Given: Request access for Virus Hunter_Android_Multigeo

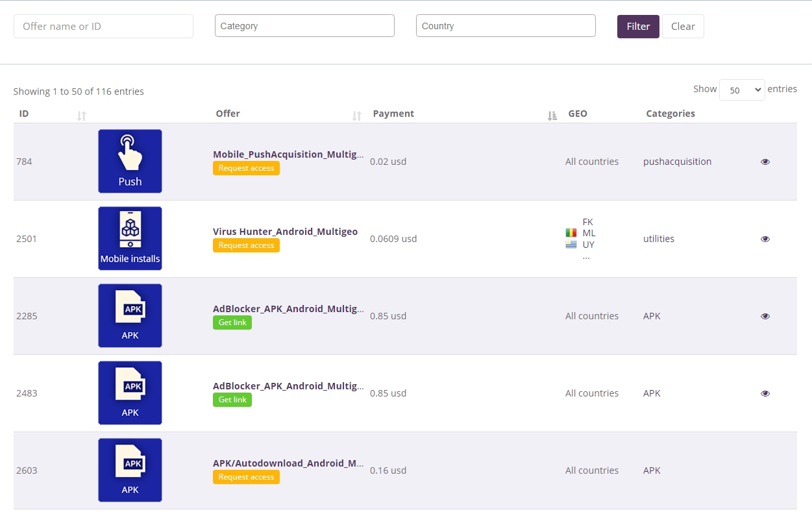Looking at the screenshot, I should click(x=246, y=245).
